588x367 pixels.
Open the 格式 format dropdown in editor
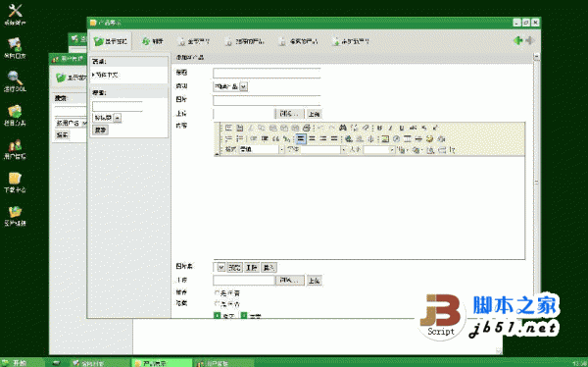262,149
